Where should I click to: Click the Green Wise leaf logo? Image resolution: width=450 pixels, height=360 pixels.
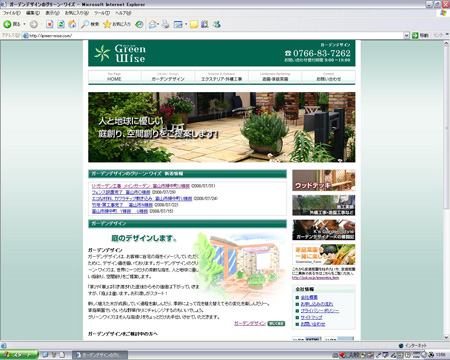tap(102, 53)
